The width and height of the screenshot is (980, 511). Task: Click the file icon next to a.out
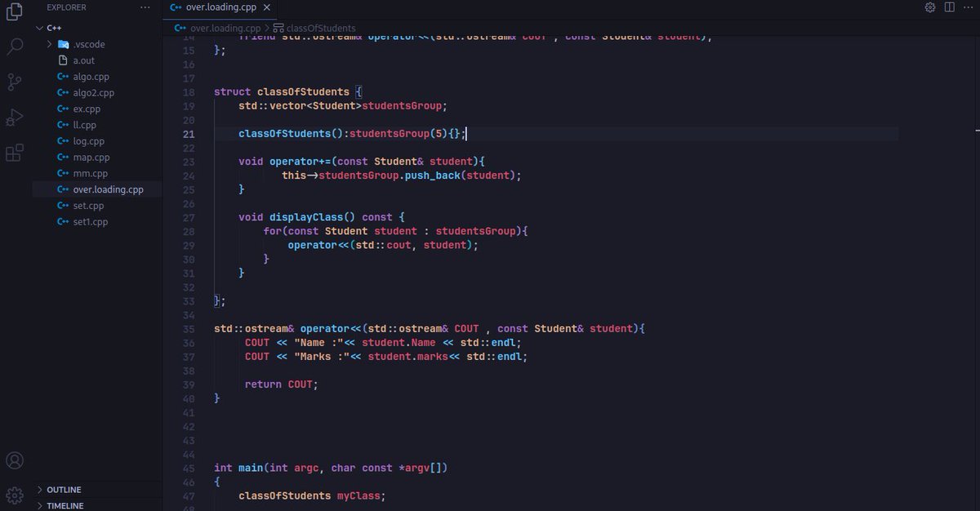click(x=64, y=60)
